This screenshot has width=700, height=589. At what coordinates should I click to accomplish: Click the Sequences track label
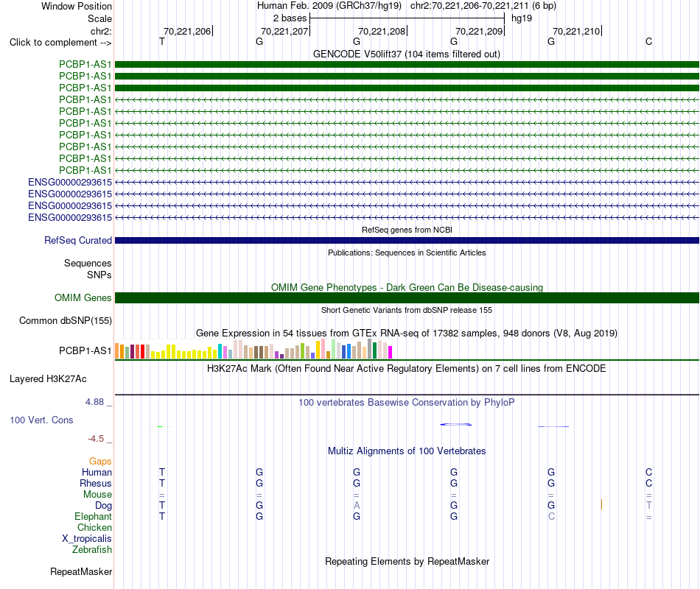pos(88,264)
